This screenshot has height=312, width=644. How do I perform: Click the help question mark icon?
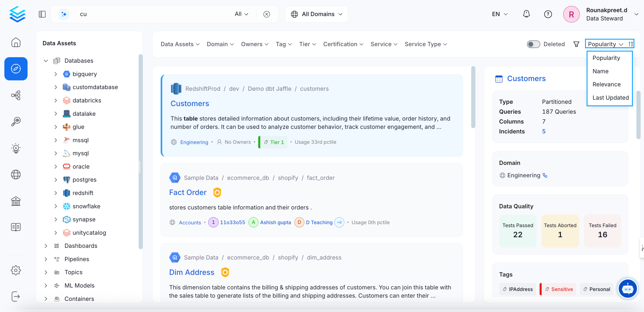point(548,14)
